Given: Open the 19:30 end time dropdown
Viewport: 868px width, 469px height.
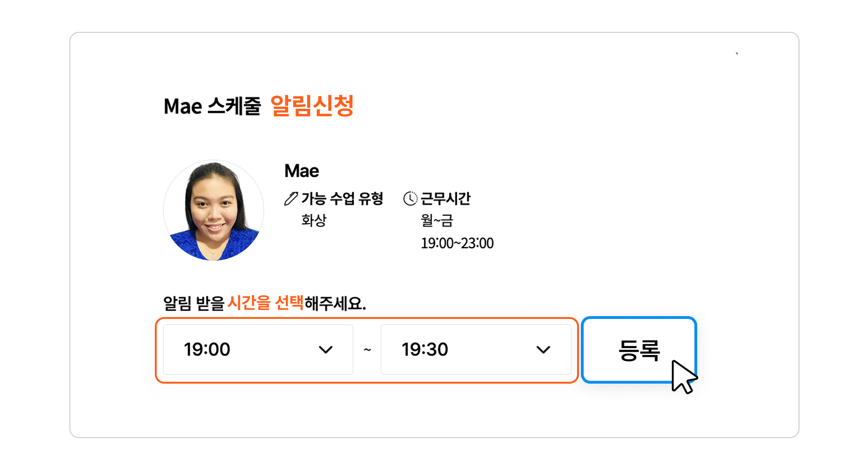Looking at the screenshot, I should pos(475,349).
